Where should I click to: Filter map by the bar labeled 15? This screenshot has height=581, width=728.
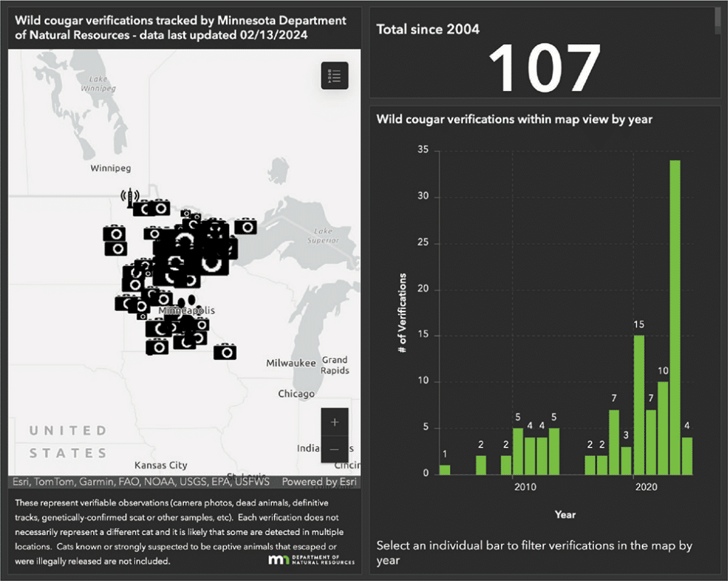pyautogui.click(x=638, y=404)
